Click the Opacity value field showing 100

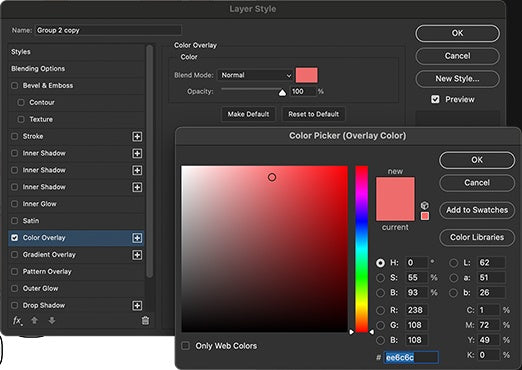click(303, 92)
